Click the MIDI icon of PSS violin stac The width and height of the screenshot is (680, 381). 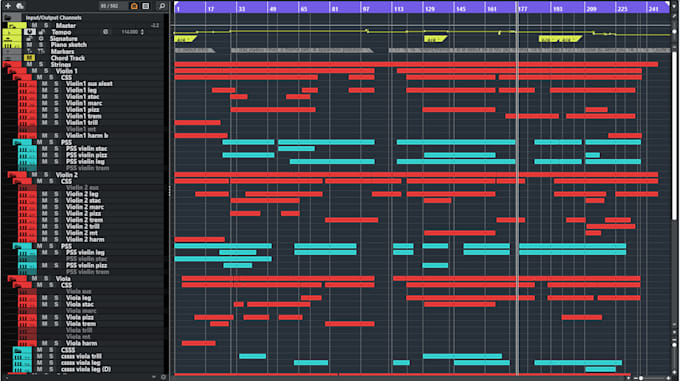coord(27,149)
